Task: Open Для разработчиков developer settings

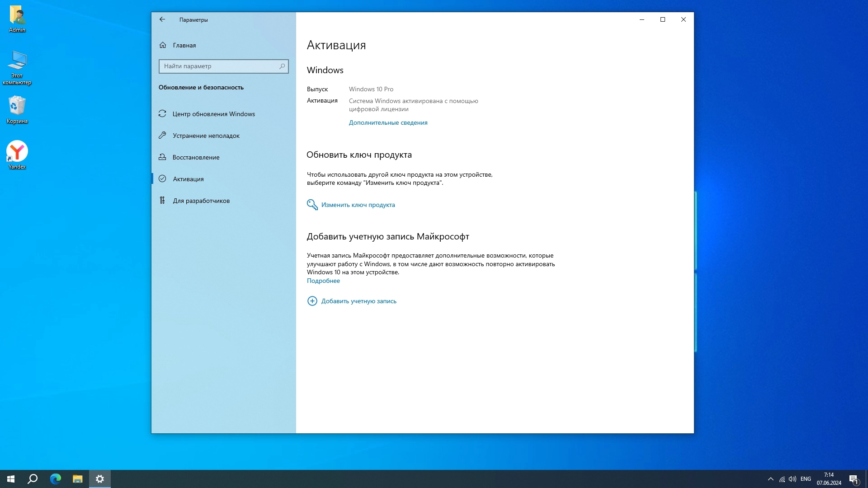Action: tap(201, 201)
